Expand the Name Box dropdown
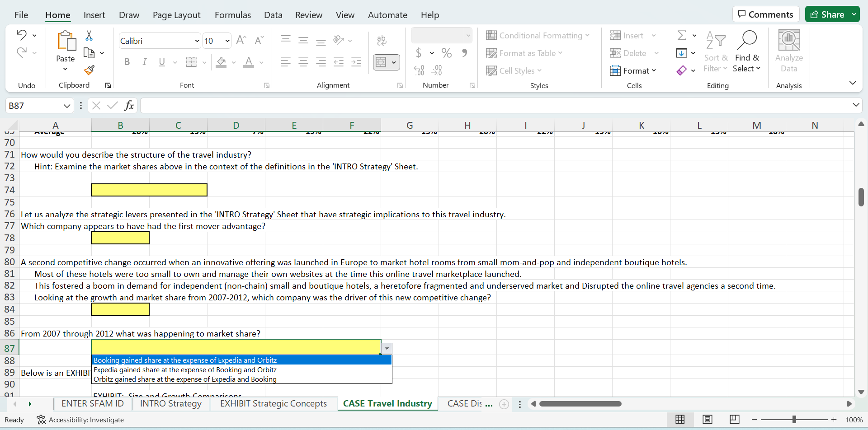The height and width of the screenshot is (430, 868). [x=67, y=106]
